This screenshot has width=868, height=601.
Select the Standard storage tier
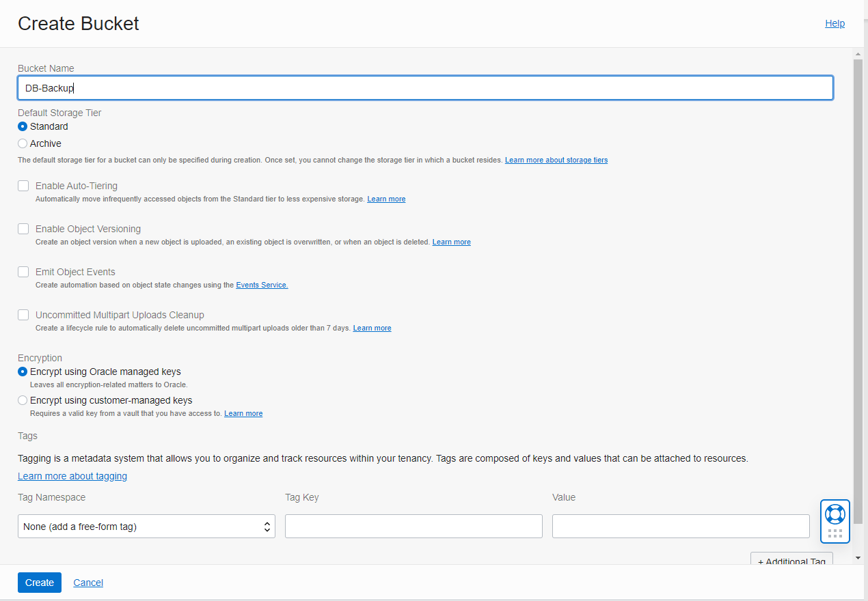tap(21, 126)
